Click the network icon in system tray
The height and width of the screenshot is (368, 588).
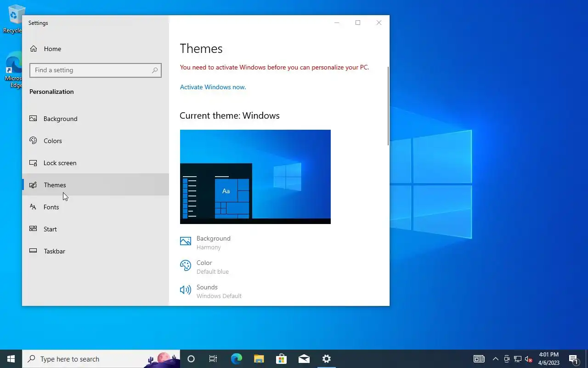point(518,359)
